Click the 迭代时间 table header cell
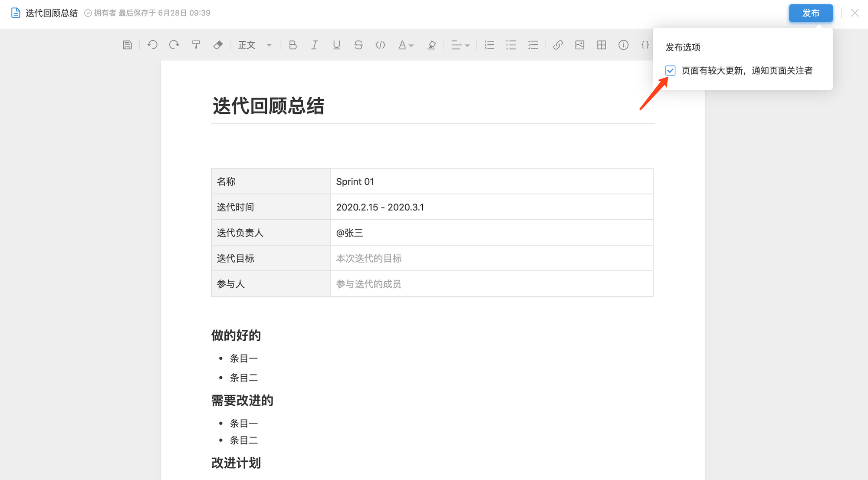Screen dimensions: 868x480 point(271,207)
